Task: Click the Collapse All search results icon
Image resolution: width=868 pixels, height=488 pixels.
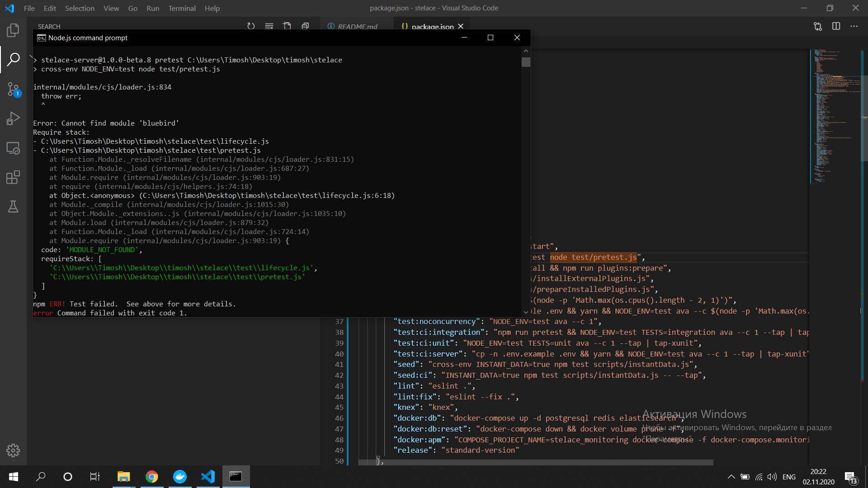Action: 305,26
